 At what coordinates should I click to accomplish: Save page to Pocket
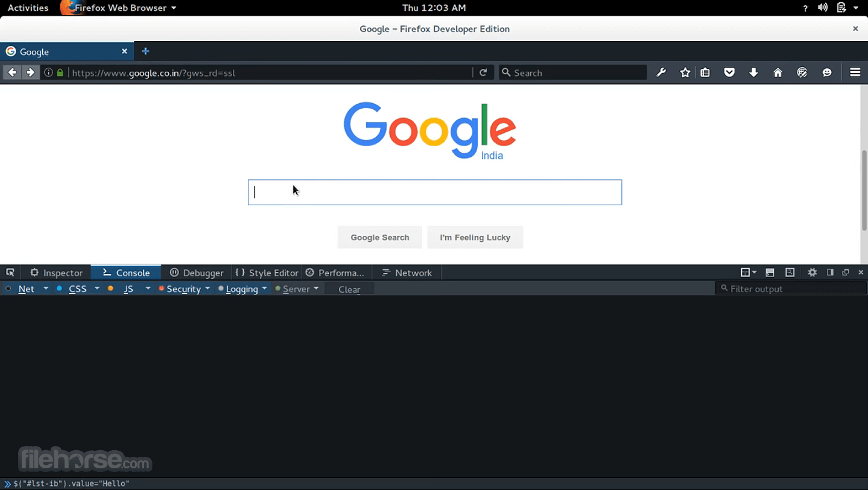[x=729, y=72]
